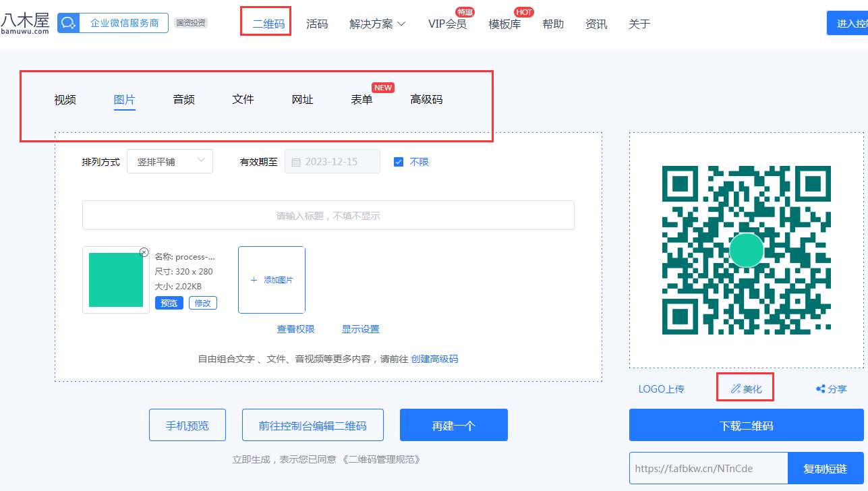
Task: Expand the 解决方案 menu
Action: click(x=377, y=24)
